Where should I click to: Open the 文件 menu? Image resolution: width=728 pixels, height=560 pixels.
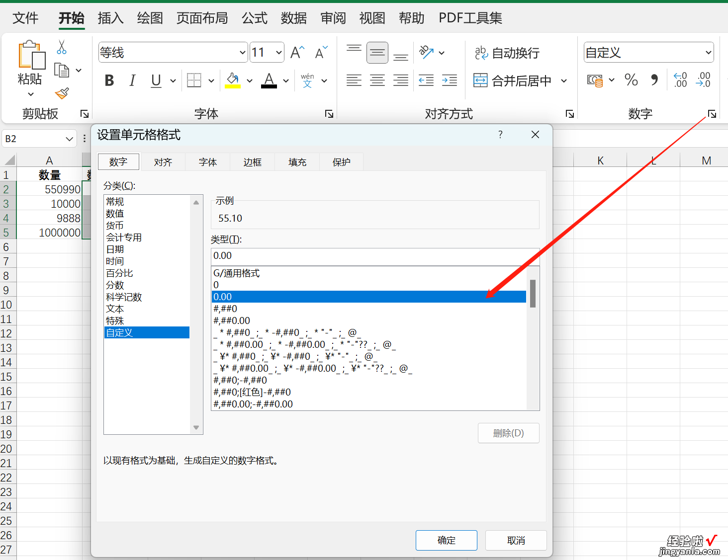coord(25,18)
